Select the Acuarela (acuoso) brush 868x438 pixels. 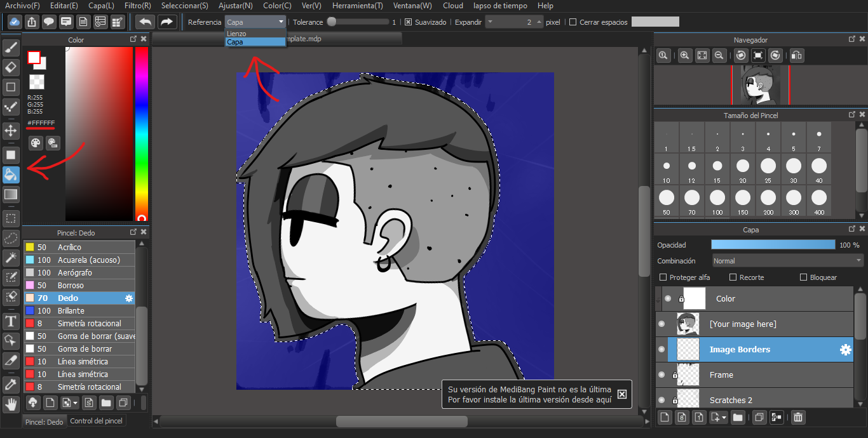(88, 260)
